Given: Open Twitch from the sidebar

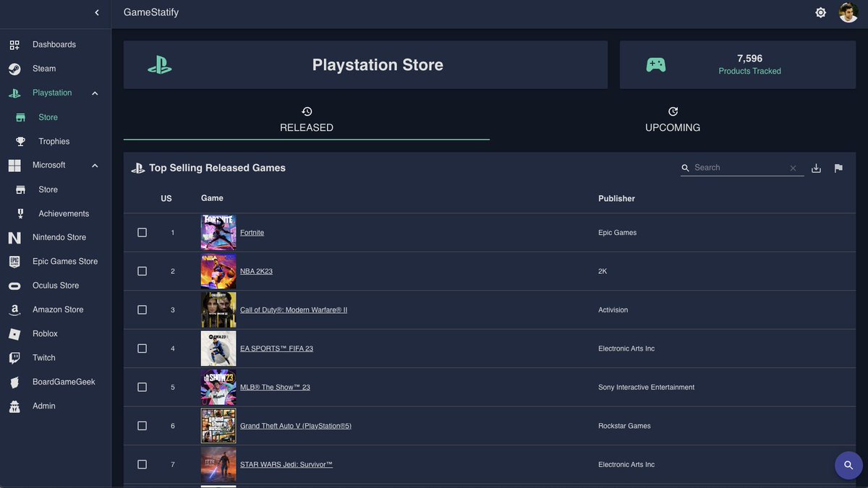Looking at the screenshot, I should pos(44,358).
